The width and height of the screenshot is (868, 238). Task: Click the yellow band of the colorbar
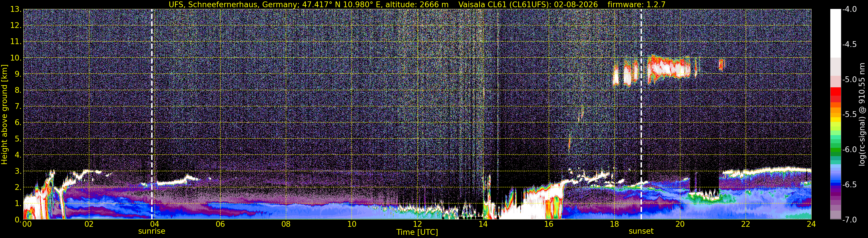[x=836, y=119]
